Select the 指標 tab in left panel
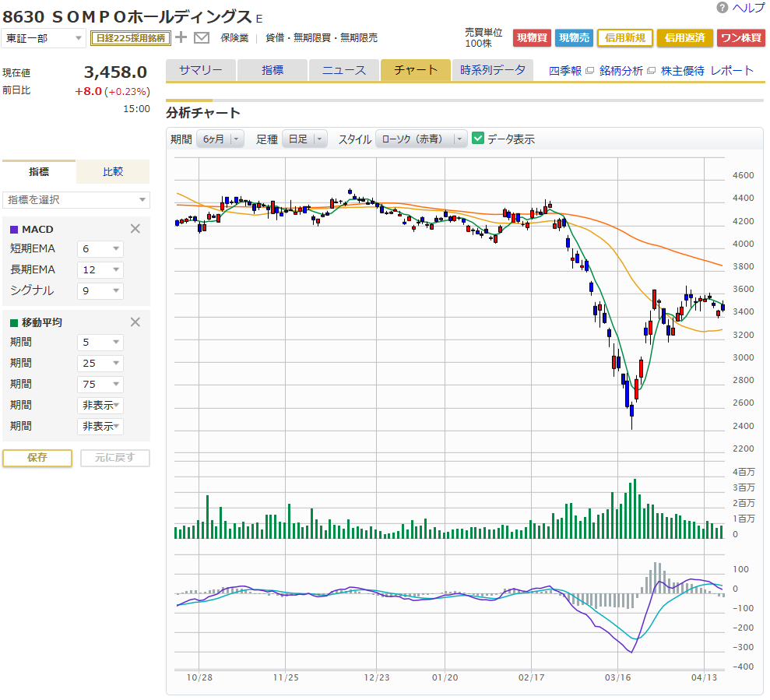Screen dimensions: 770x700 (x=39, y=171)
